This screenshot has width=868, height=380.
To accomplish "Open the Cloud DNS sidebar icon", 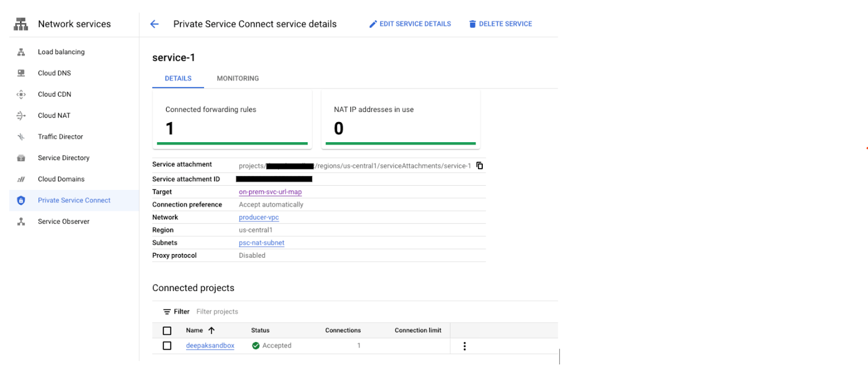I will click(21, 73).
